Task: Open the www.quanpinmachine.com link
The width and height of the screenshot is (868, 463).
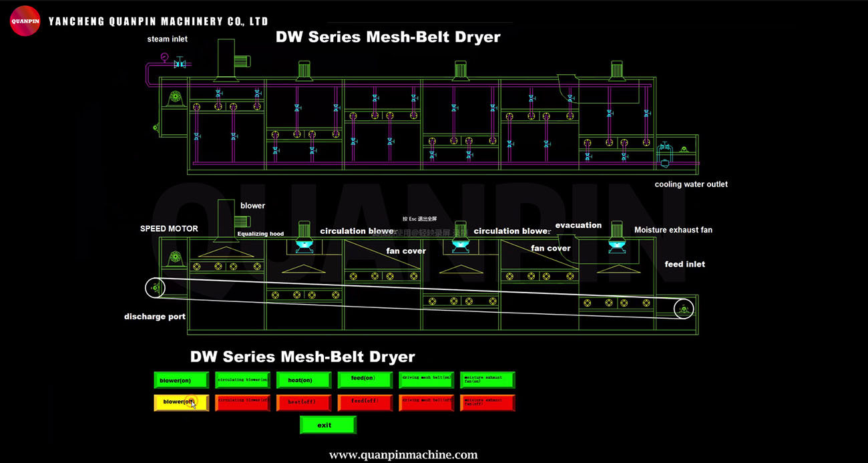Action: click(x=403, y=455)
